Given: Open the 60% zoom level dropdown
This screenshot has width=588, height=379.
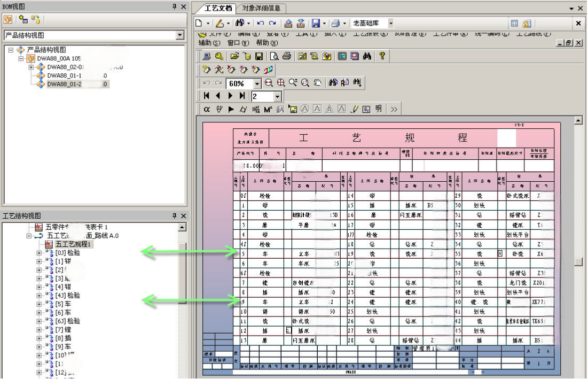Looking at the screenshot, I should (257, 83).
